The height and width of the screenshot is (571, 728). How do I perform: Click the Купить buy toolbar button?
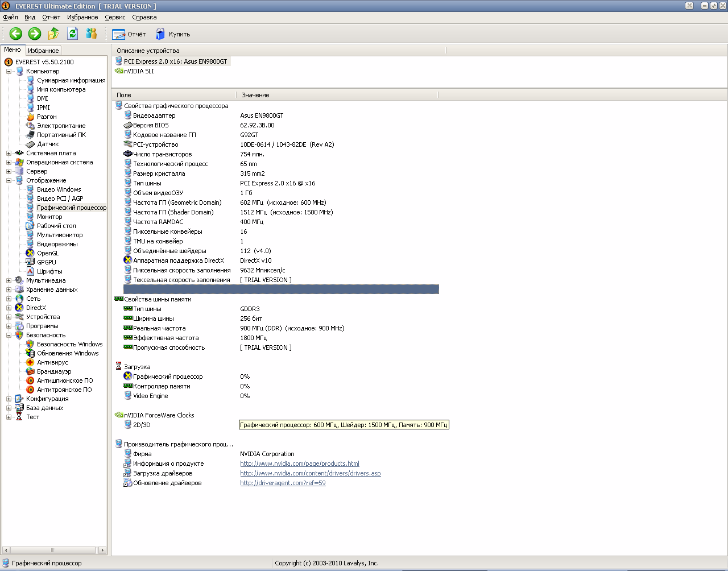(173, 34)
